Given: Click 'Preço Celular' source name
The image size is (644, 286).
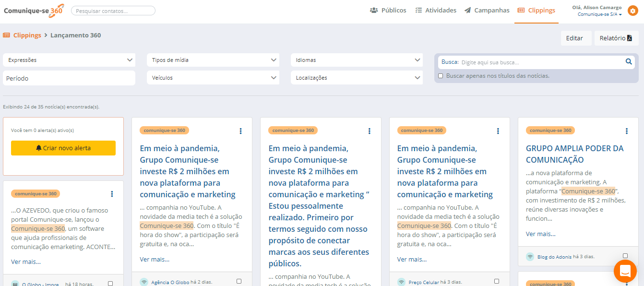Looking at the screenshot, I should click(x=424, y=282).
